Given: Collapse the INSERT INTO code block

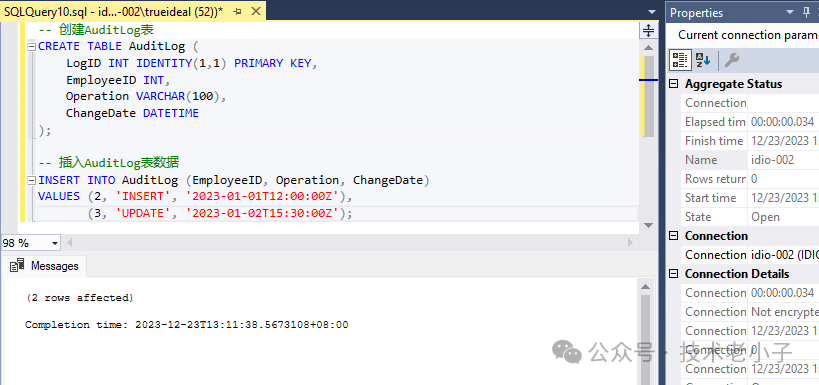Looking at the screenshot, I should coord(31,180).
